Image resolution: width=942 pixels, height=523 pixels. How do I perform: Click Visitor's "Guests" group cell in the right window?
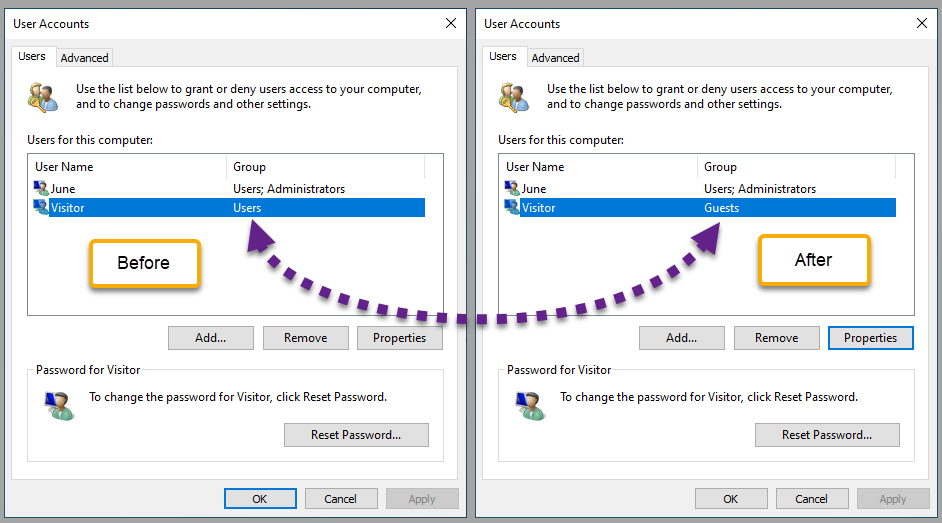(722, 208)
